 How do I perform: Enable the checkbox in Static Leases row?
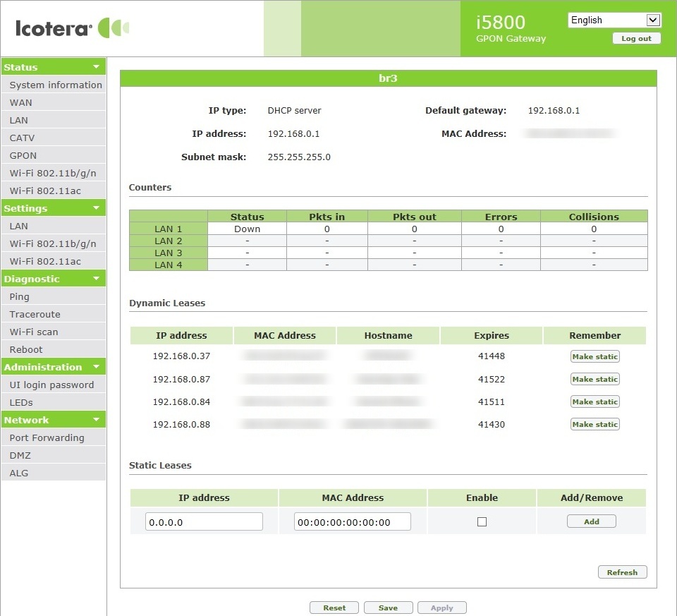[x=482, y=521]
